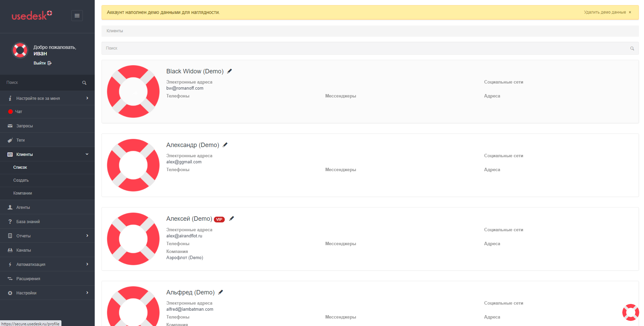
Task: Open the Расширения menu item
Action: click(x=47, y=279)
